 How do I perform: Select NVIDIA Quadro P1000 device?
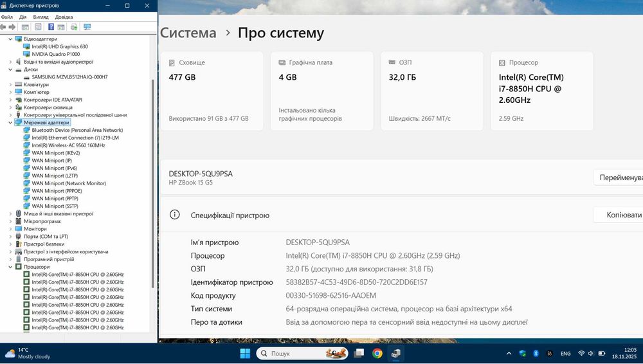(56, 54)
